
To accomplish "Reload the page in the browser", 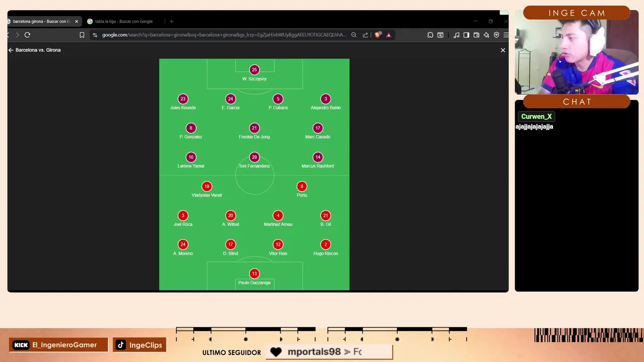I will [x=27, y=35].
